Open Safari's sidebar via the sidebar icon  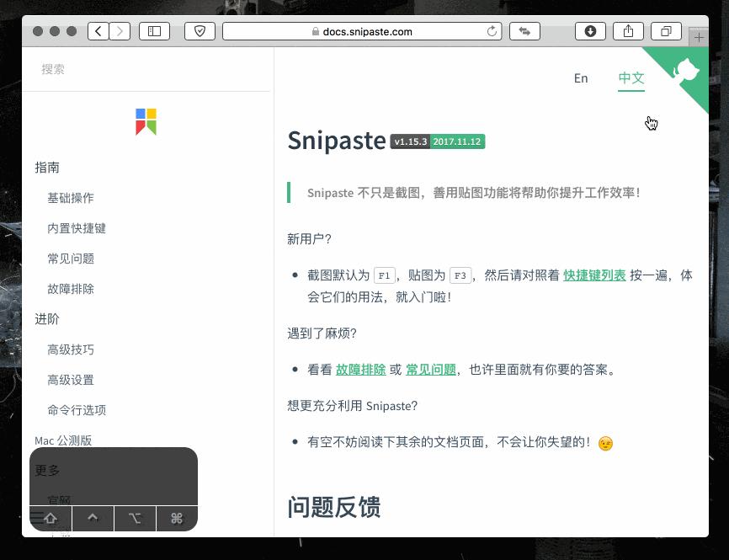153,31
